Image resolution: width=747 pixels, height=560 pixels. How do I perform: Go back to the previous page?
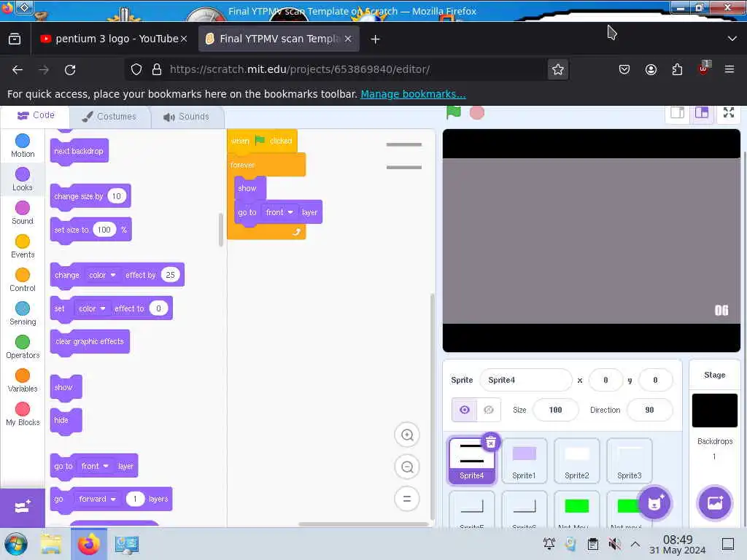18,69
